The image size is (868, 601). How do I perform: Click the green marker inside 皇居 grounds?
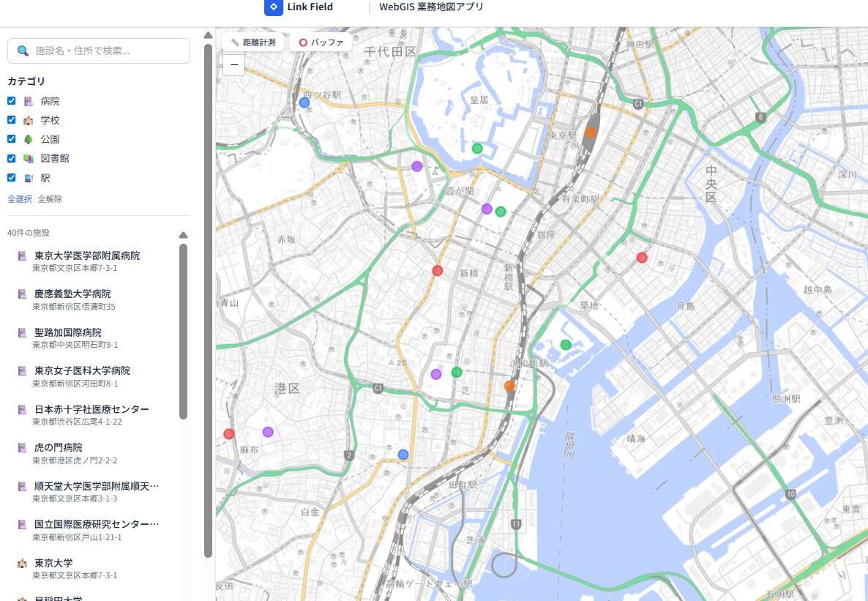tap(477, 149)
